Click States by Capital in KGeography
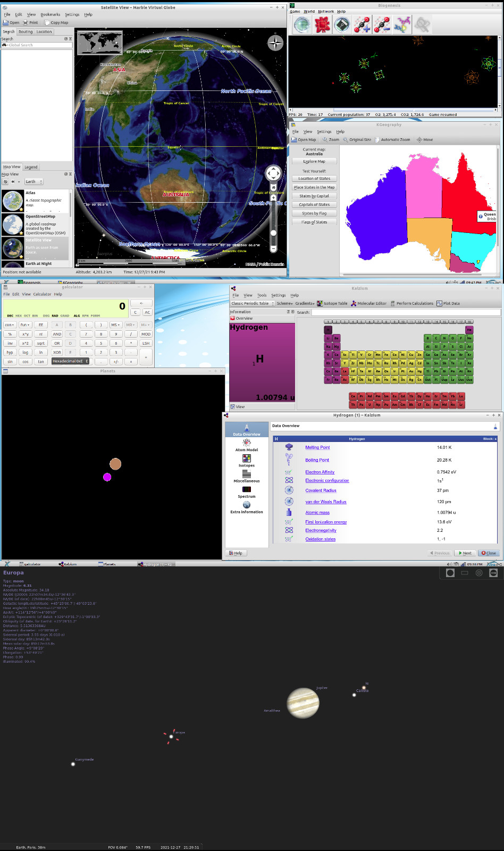The image size is (504, 851). [314, 196]
